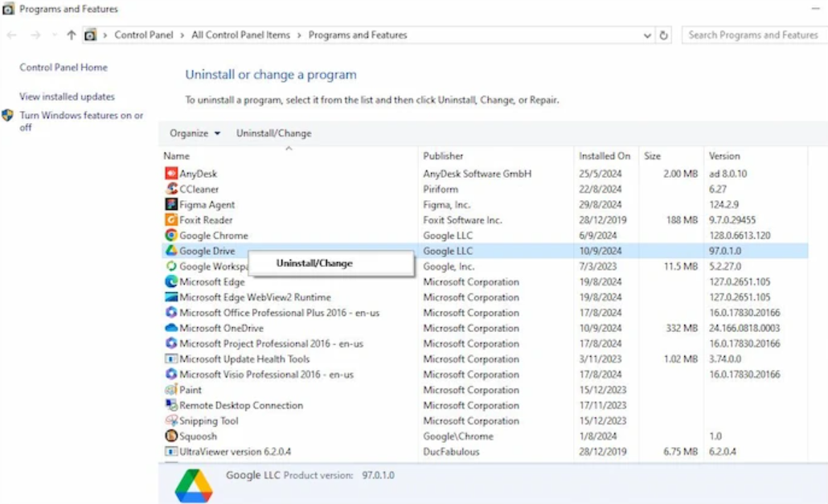This screenshot has height=504, width=828.
Task: Open View installed updates link
Action: tap(67, 96)
